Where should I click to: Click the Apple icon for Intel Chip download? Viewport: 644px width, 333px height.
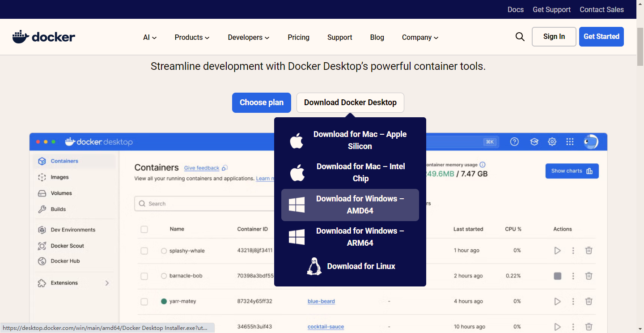[x=297, y=172]
